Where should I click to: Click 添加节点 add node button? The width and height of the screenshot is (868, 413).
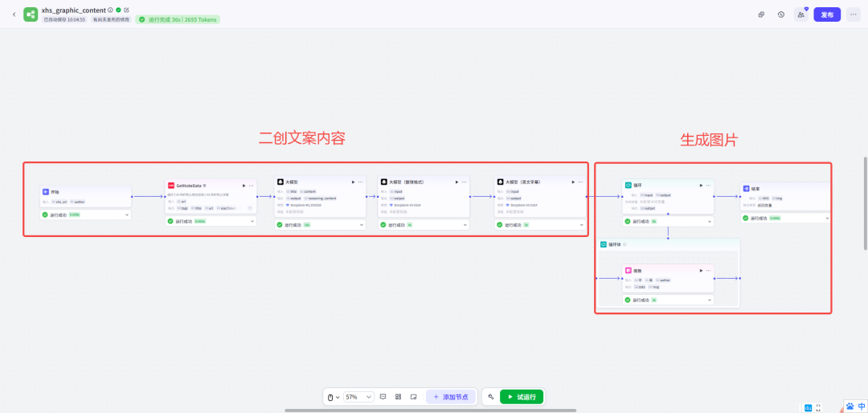pos(451,397)
